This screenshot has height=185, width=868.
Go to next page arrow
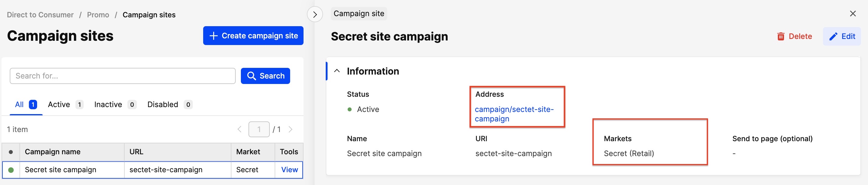click(290, 129)
